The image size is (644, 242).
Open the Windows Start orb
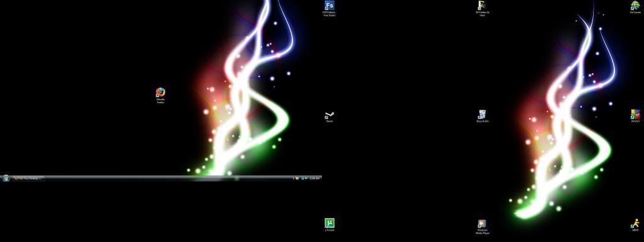point(6,178)
